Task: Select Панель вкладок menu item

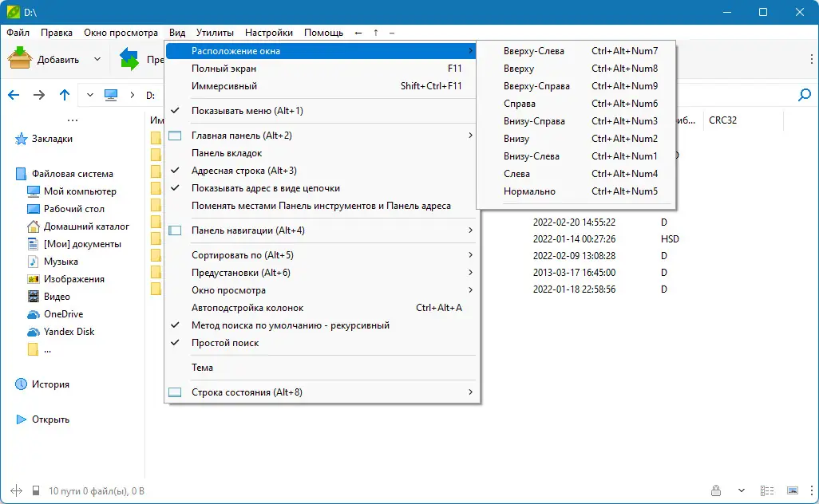Action: (x=321, y=153)
